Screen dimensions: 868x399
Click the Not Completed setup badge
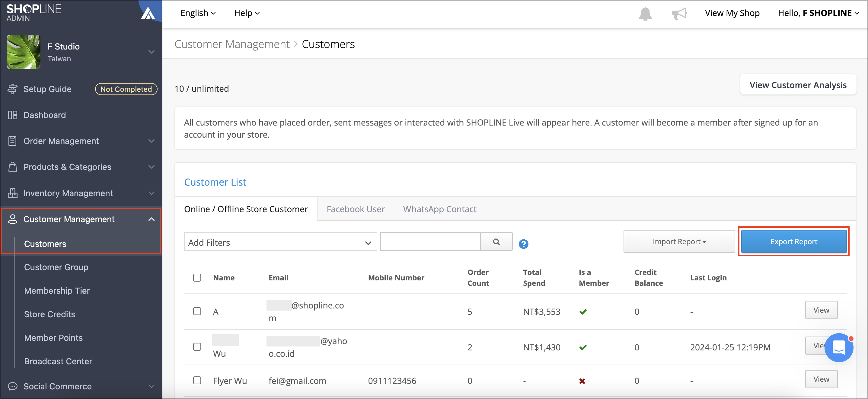[x=126, y=89]
